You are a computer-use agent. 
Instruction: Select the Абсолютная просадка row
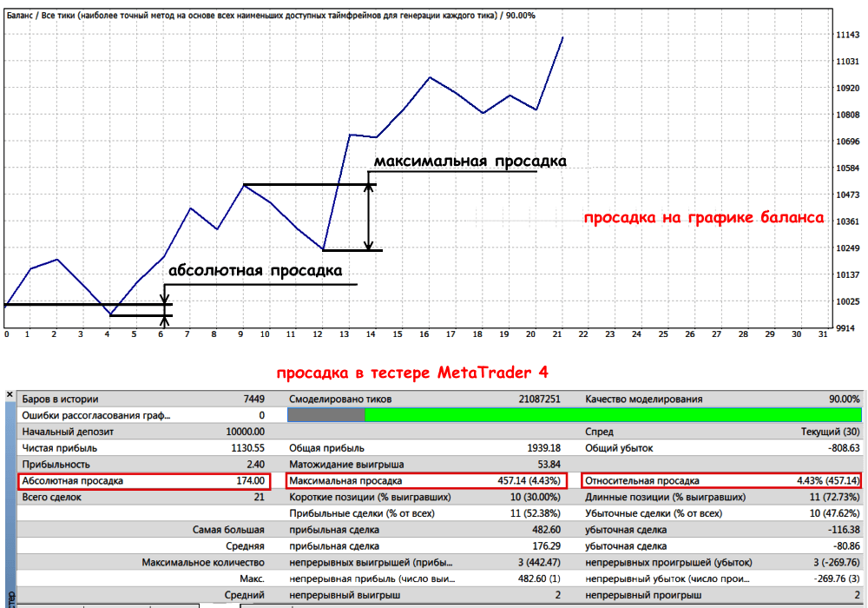(x=144, y=480)
